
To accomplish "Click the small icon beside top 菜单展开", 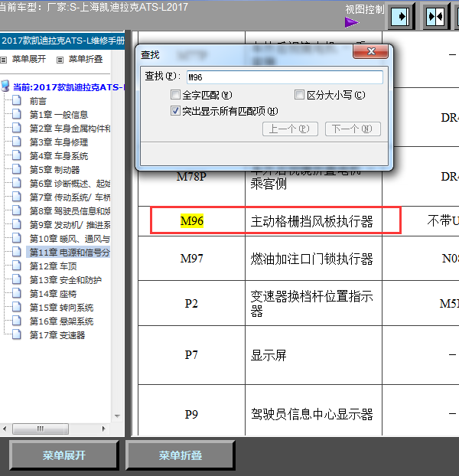I will point(4,60).
